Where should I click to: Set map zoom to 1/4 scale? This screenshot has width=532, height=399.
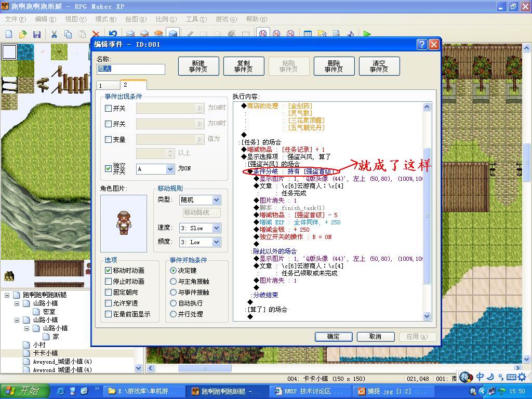[290, 33]
